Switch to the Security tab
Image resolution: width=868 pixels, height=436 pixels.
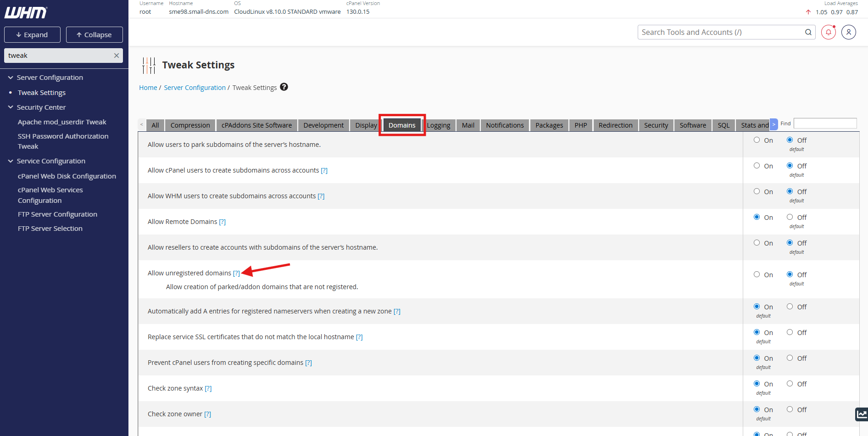tap(656, 125)
